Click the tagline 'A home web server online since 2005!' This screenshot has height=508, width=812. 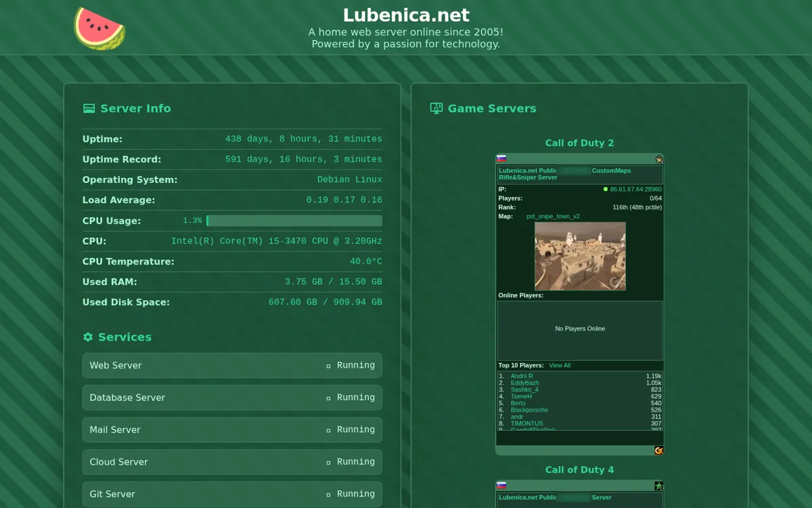406,32
